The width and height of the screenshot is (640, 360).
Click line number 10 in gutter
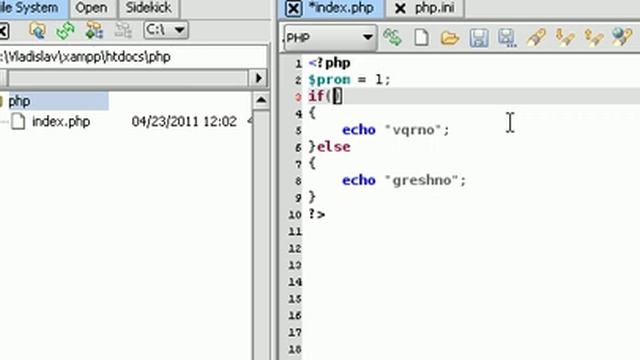(295, 215)
